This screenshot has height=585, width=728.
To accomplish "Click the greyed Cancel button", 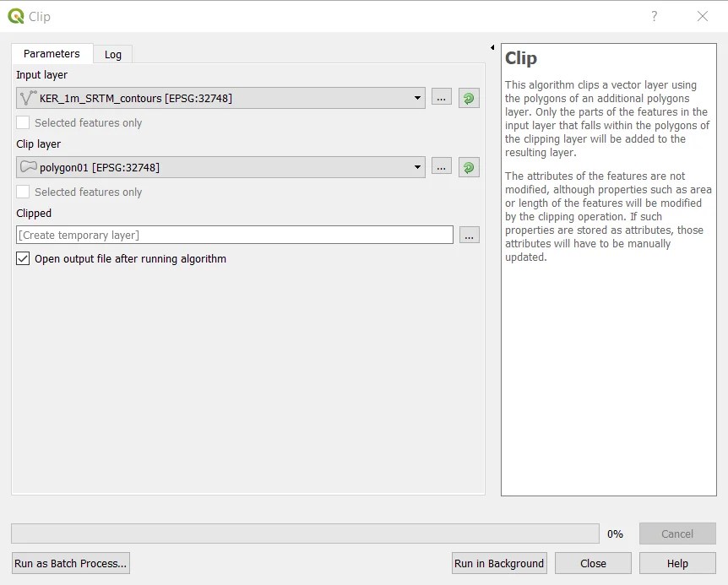I will [677, 534].
